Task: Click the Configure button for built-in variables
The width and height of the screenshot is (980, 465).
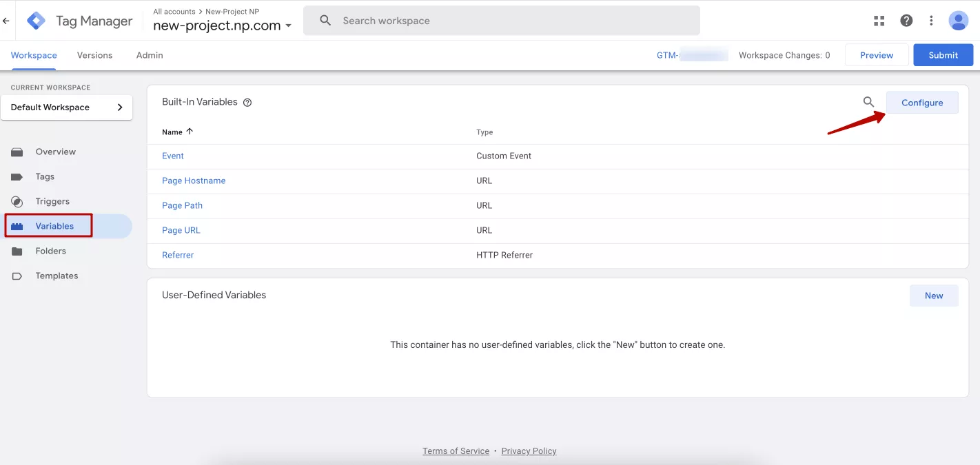Action: (922, 103)
